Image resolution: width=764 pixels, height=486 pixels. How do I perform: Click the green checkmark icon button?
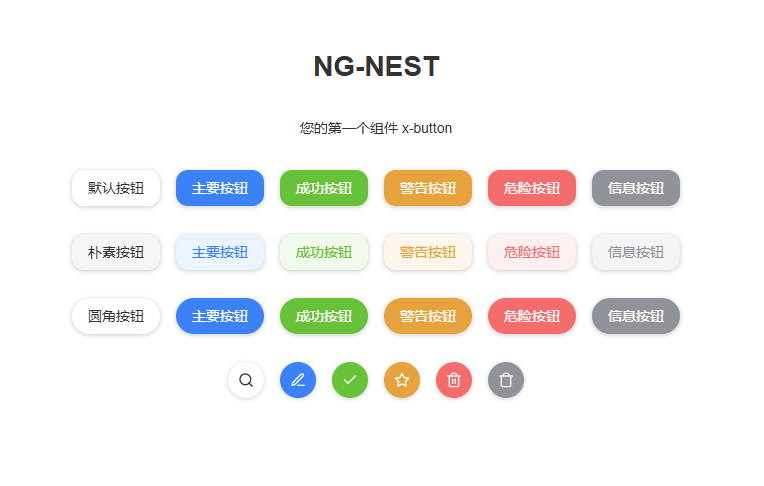(x=350, y=380)
